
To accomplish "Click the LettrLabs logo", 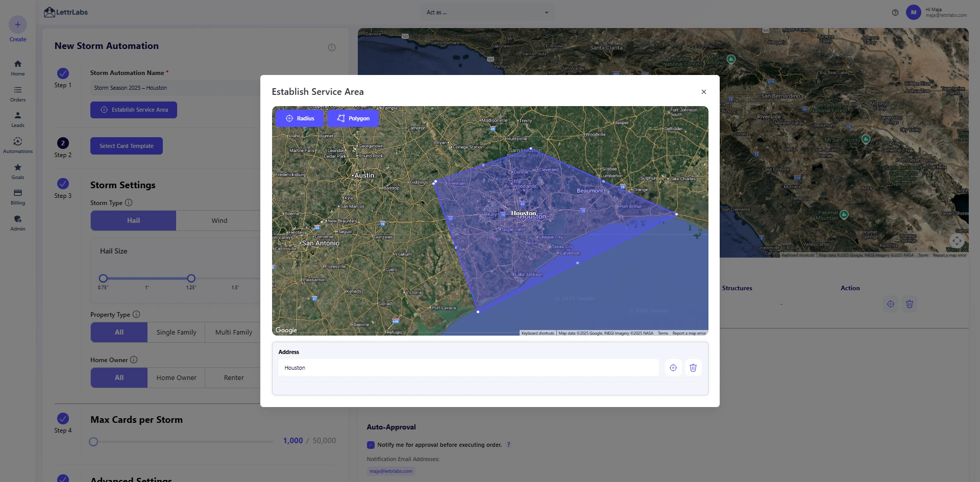I will click(x=66, y=12).
